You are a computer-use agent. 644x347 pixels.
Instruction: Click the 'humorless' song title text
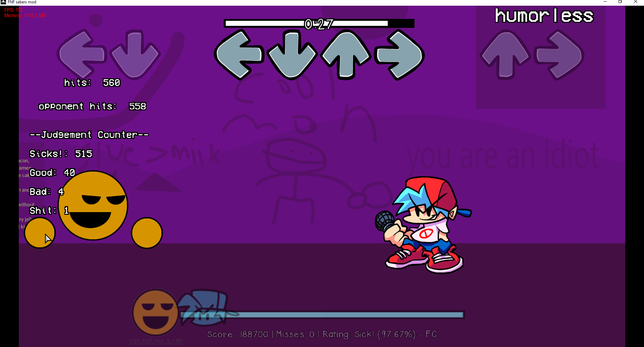click(544, 16)
